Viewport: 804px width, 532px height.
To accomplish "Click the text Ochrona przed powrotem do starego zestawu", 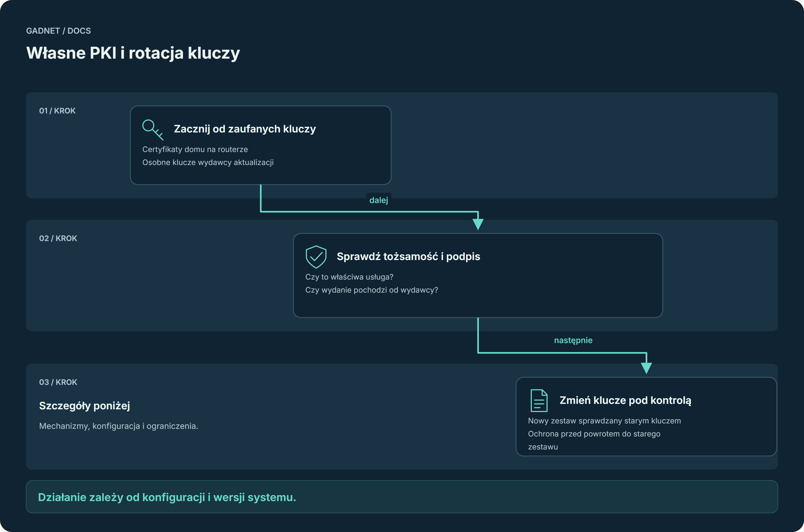I will click(x=594, y=440).
